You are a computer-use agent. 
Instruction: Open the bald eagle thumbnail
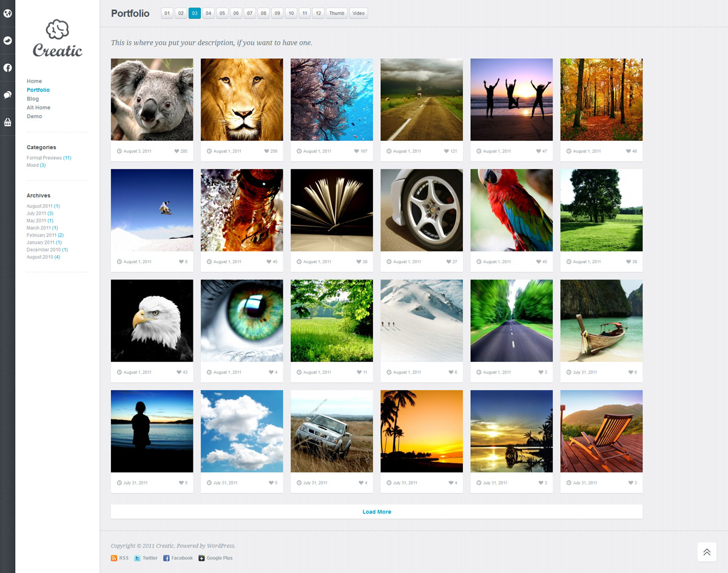pos(152,321)
